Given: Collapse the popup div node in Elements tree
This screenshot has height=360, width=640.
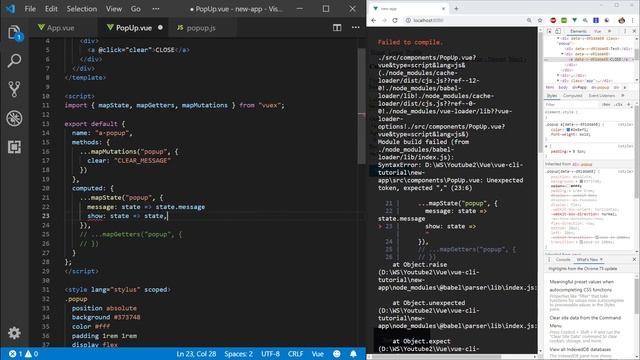Looking at the screenshot, I should pyautogui.click(x=558, y=38).
